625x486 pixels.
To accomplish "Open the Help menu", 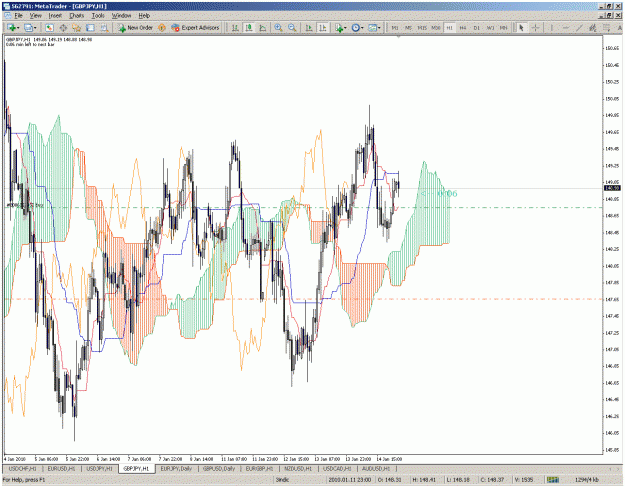I will coord(144,16).
